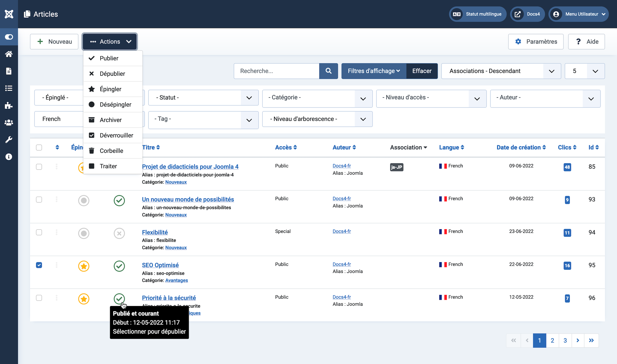Uncheck the SEO Optimisé row checkbox
The height and width of the screenshot is (364, 617).
click(x=39, y=265)
